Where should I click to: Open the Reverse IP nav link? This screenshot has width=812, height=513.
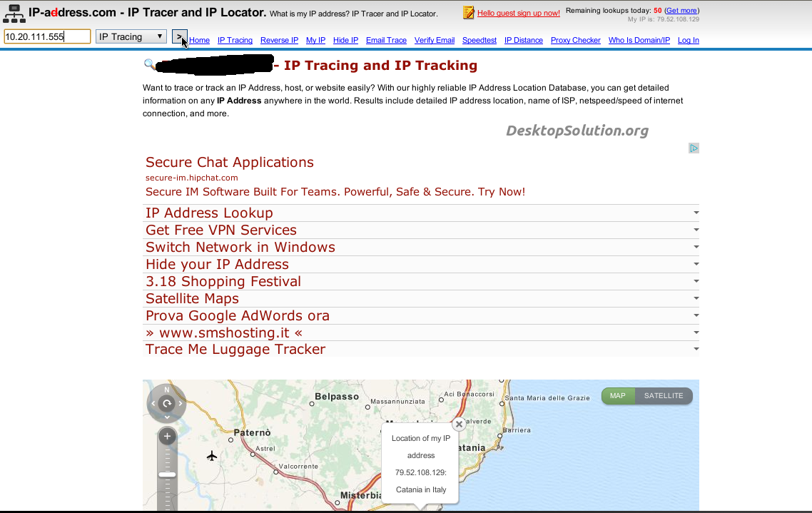pos(279,41)
